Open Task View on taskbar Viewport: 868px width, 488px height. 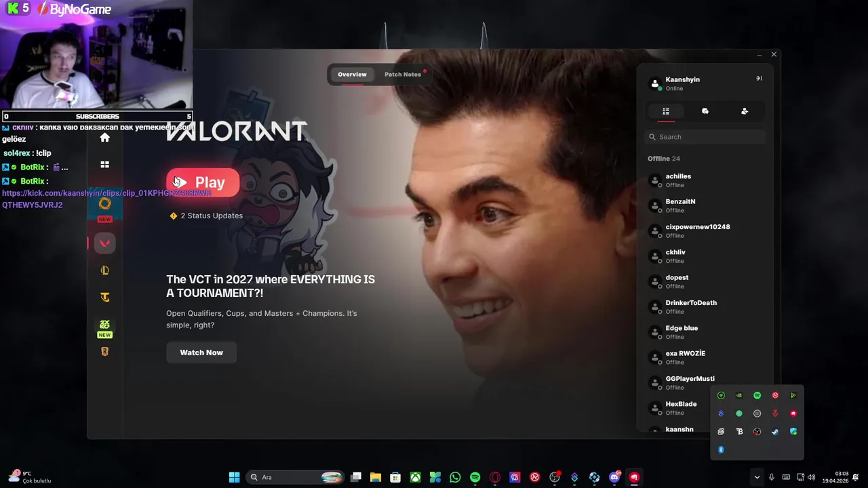click(x=356, y=477)
